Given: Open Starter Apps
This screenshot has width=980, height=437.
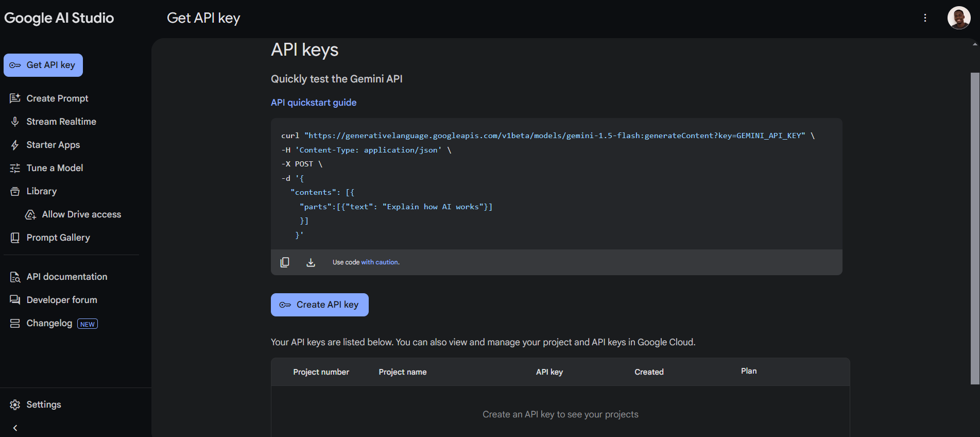Looking at the screenshot, I should (53, 145).
